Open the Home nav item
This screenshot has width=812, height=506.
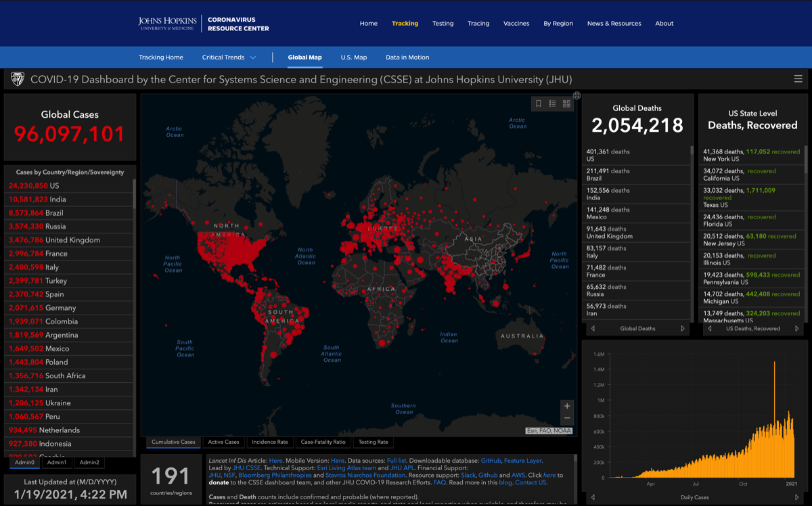(x=369, y=24)
